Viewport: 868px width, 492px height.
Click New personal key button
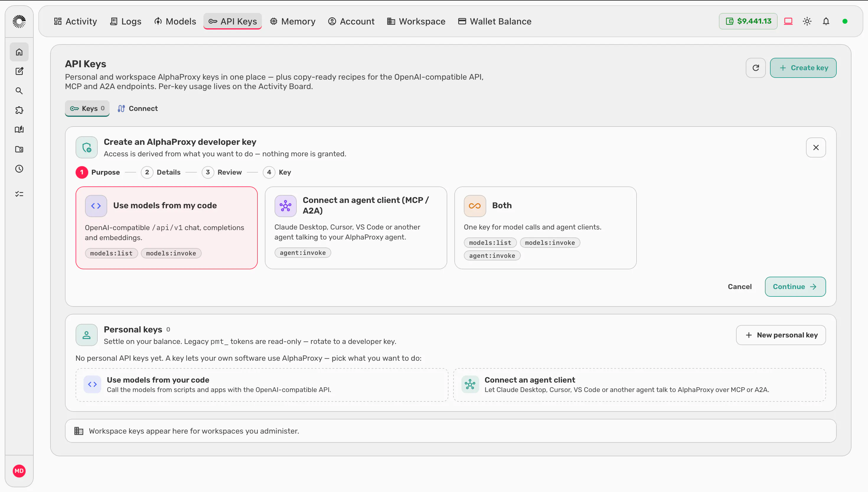click(x=781, y=335)
